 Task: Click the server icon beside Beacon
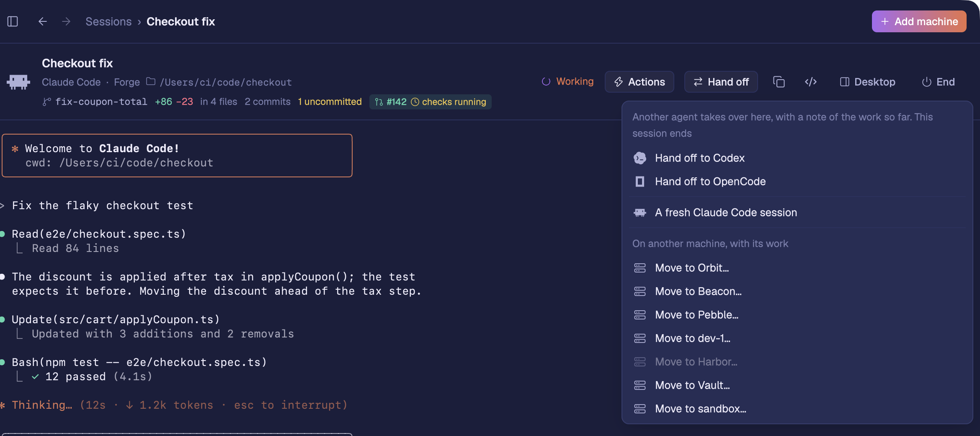click(x=640, y=291)
